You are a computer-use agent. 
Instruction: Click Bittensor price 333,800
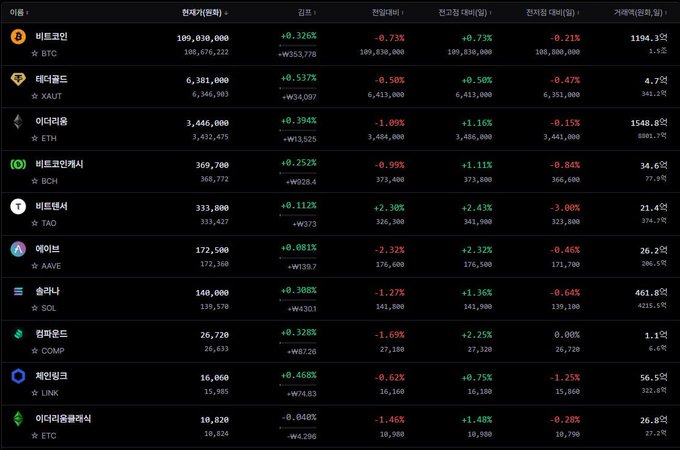point(212,208)
